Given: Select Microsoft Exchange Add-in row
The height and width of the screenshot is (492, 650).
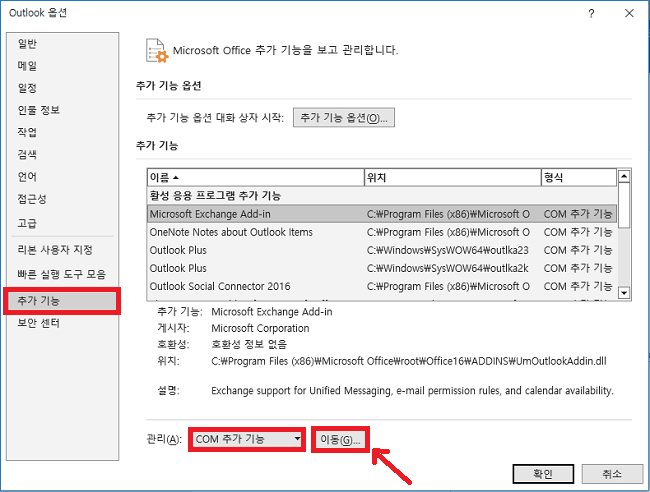Looking at the screenshot, I should 381,214.
